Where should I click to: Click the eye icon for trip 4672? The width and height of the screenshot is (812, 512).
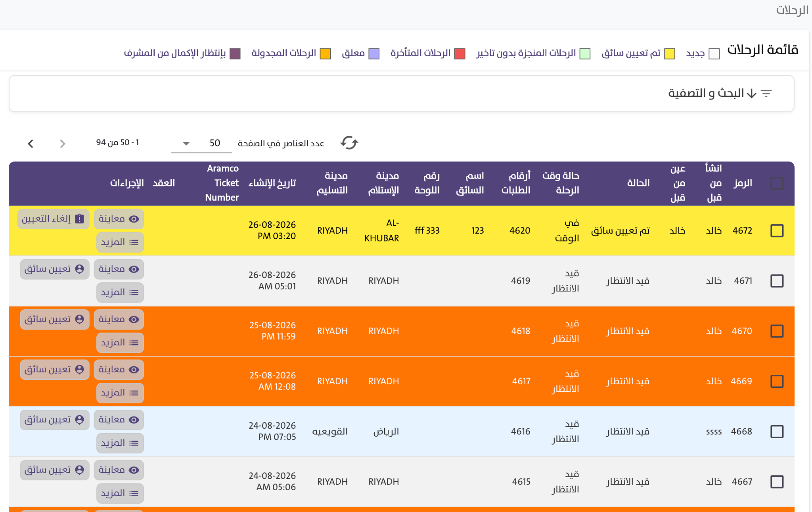point(134,219)
